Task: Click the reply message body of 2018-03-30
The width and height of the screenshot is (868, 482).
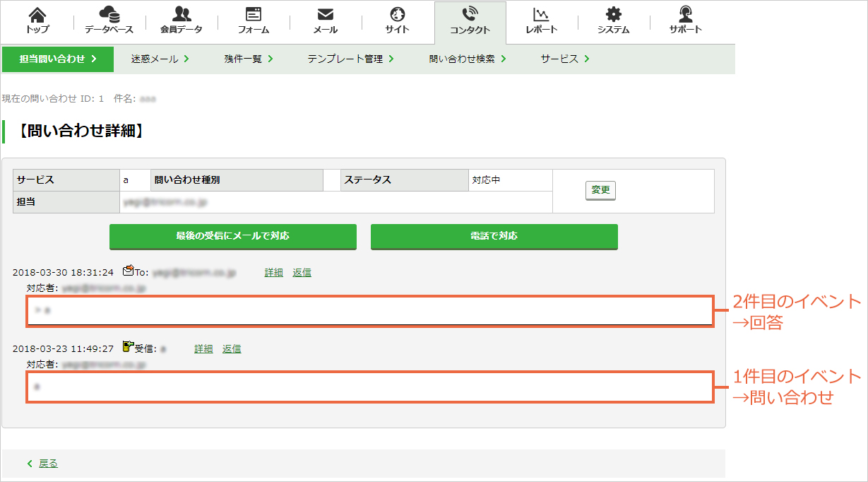Action: (370, 311)
